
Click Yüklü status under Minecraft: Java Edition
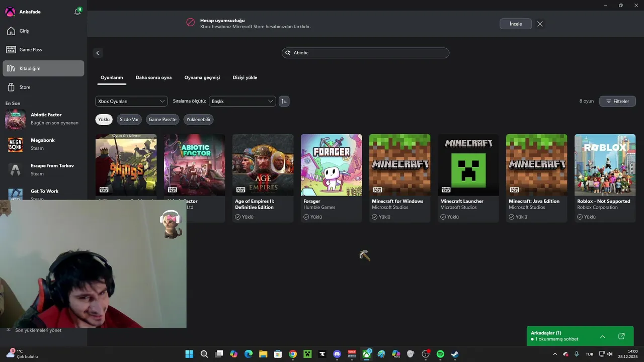(x=518, y=217)
